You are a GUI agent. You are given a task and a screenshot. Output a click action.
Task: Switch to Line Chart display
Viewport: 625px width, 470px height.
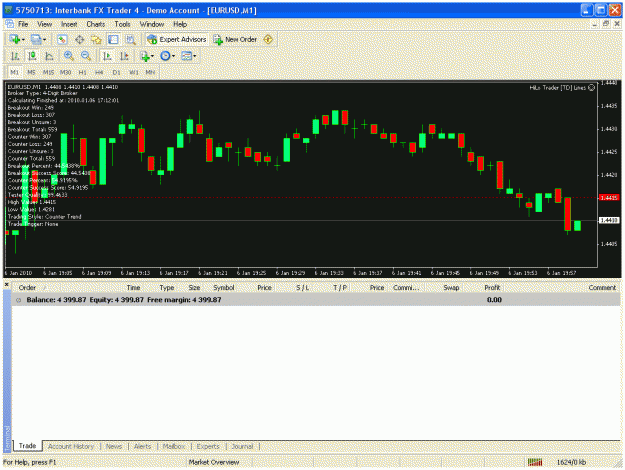coord(49,56)
